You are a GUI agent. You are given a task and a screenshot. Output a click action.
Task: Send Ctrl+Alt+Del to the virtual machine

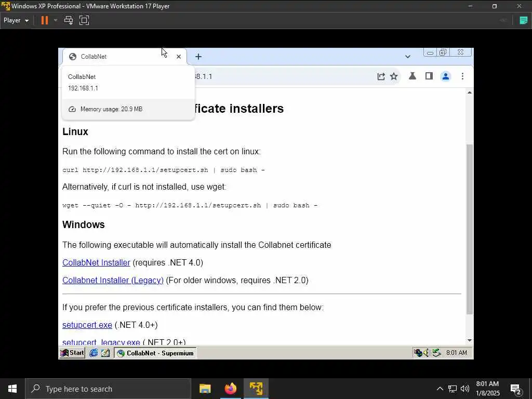click(69, 20)
